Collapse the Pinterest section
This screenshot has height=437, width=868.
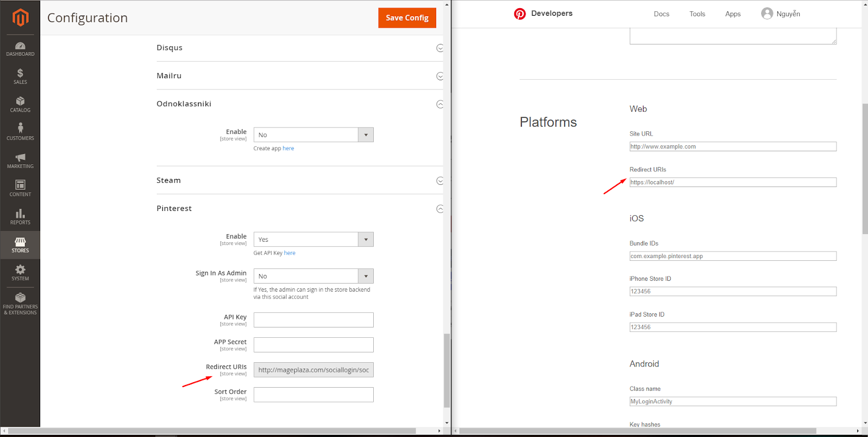coord(440,209)
